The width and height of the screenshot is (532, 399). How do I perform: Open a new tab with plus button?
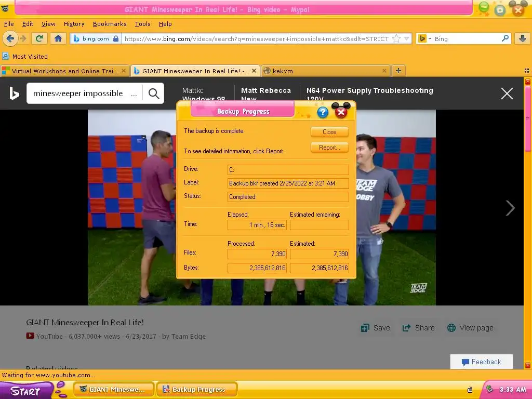coord(398,71)
